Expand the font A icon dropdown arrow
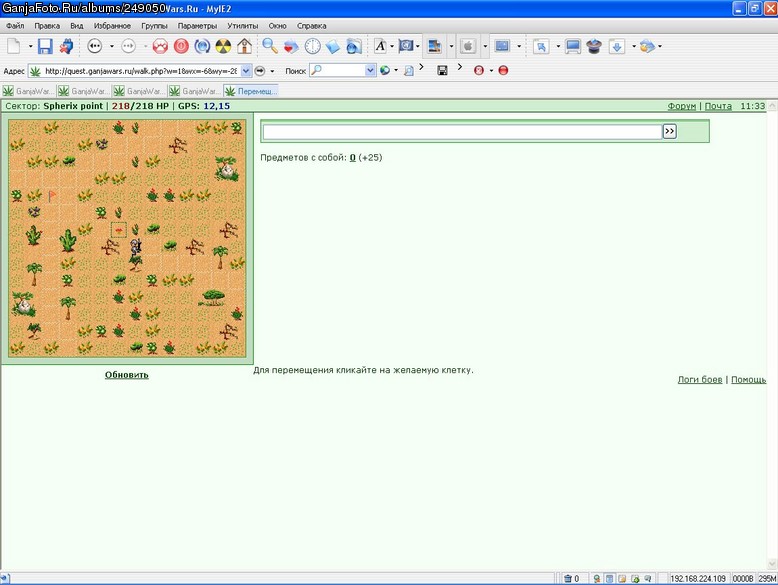Screen dimensions: 778x585 pos(392,46)
